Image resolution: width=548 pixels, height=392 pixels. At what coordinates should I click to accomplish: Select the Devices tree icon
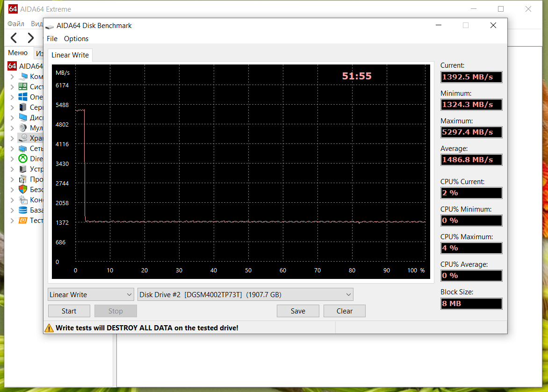pos(23,169)
